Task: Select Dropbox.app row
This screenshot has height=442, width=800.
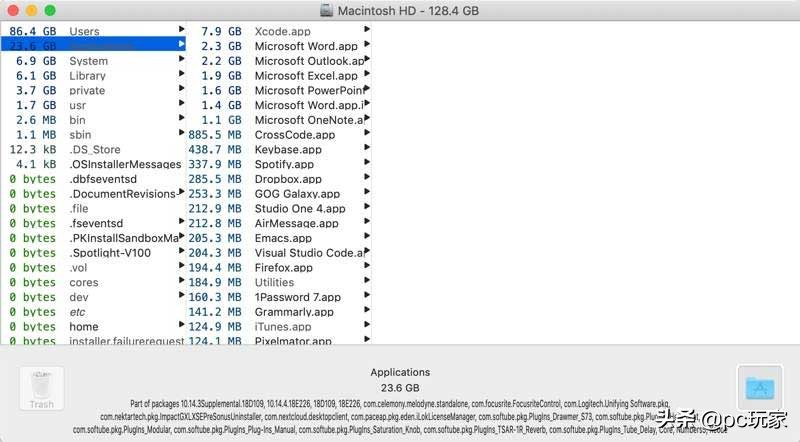Action: point(279,179)
